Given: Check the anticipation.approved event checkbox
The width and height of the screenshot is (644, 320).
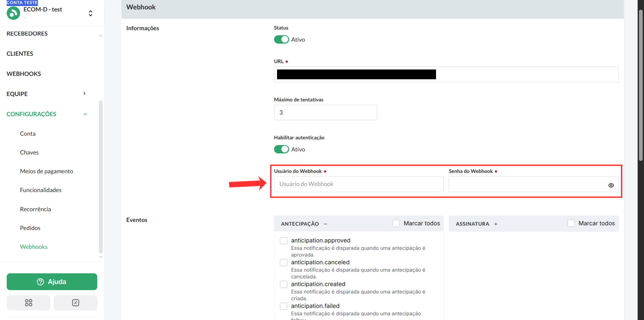Looking at the screenshot, I should (x=283, y=241).
